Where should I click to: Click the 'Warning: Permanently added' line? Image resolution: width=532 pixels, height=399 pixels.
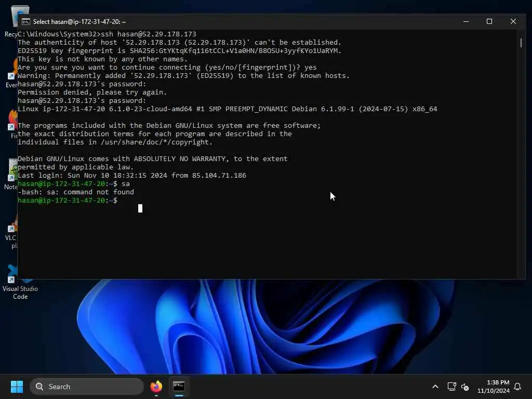(x=183, y=76)
